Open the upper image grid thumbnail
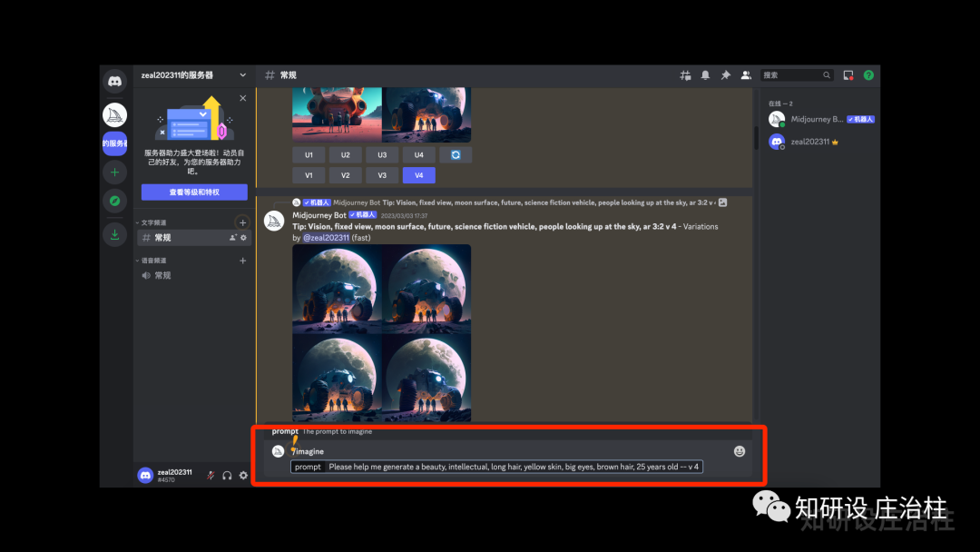This screenshot has width=980, height=552. tap(382, 115)
